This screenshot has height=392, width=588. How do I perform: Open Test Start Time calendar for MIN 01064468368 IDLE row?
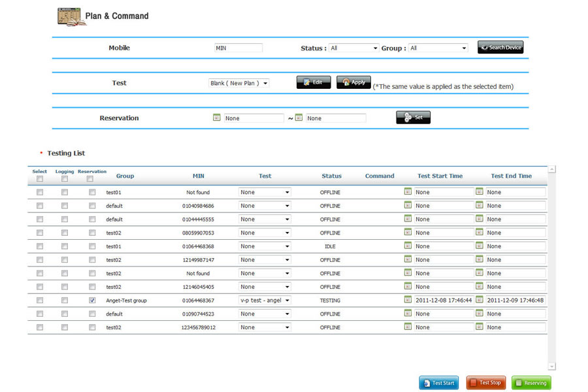pyautogui.click(x=408, y=246)
